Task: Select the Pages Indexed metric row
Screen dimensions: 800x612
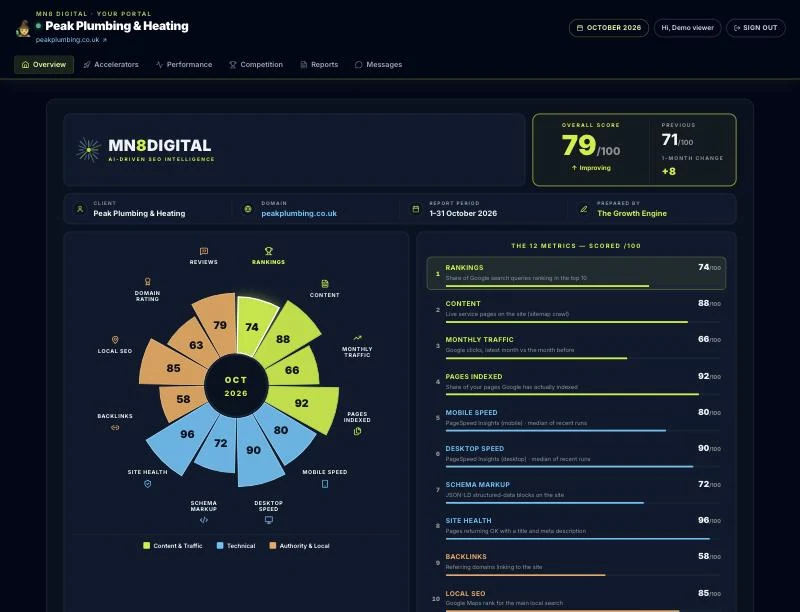Action: tap(576, 382)
